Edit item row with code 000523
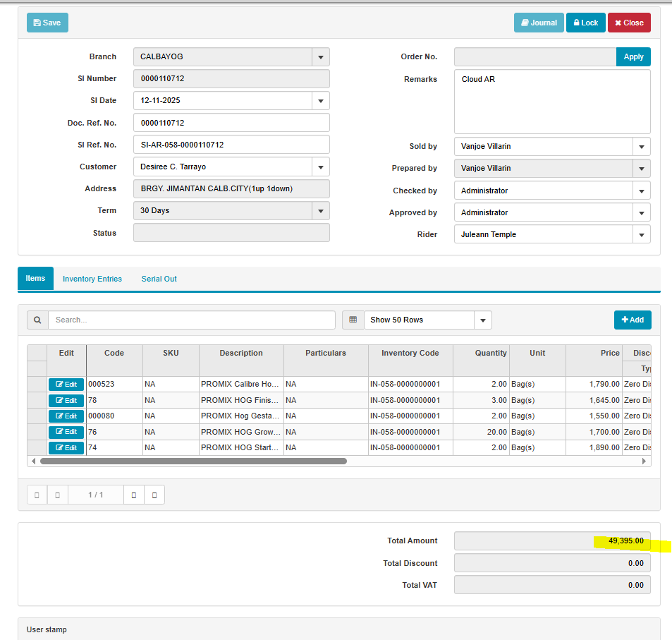672x640 pixels. [x=66, y=385]
